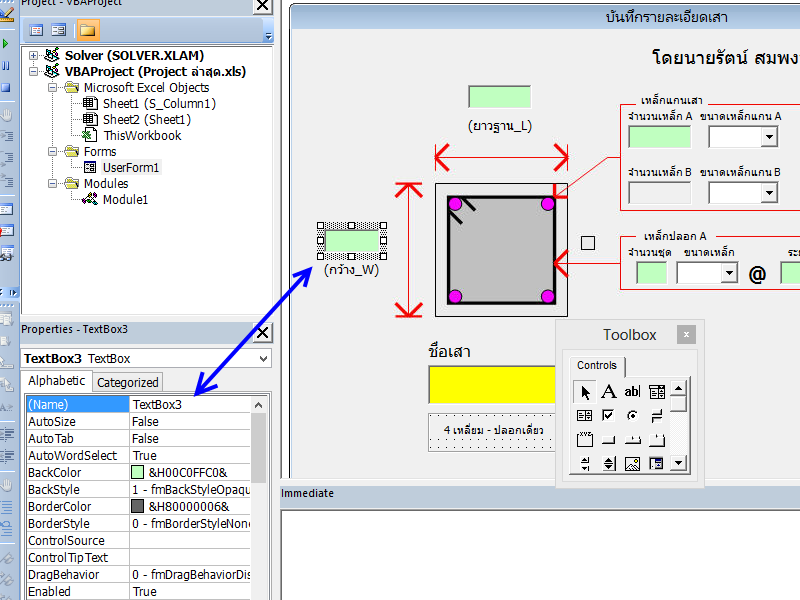This screenshot has width=800, height=600.
Task: Select the Image control in Toolbox
Action: pos(632,463)
